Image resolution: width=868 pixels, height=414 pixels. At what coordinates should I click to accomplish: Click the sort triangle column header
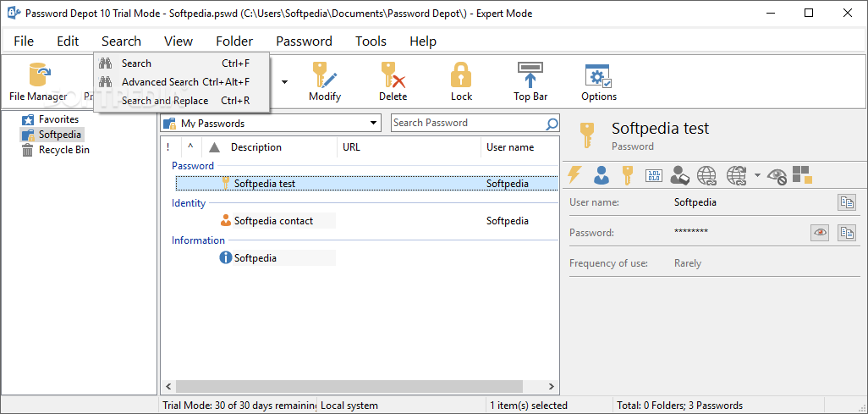[214, 147]
